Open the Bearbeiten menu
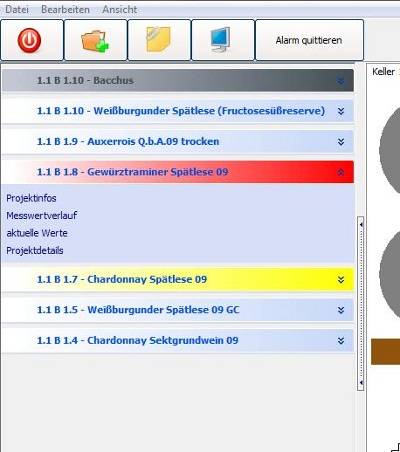This screenshot has height=452, width=400. [x=65, y=9]
